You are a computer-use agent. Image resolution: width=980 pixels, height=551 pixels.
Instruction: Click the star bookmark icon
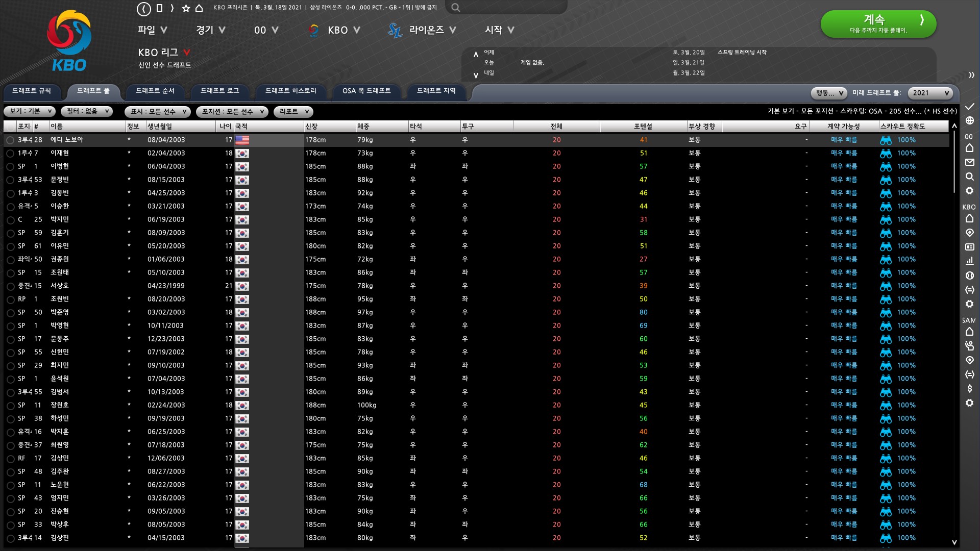click(186, 9)
